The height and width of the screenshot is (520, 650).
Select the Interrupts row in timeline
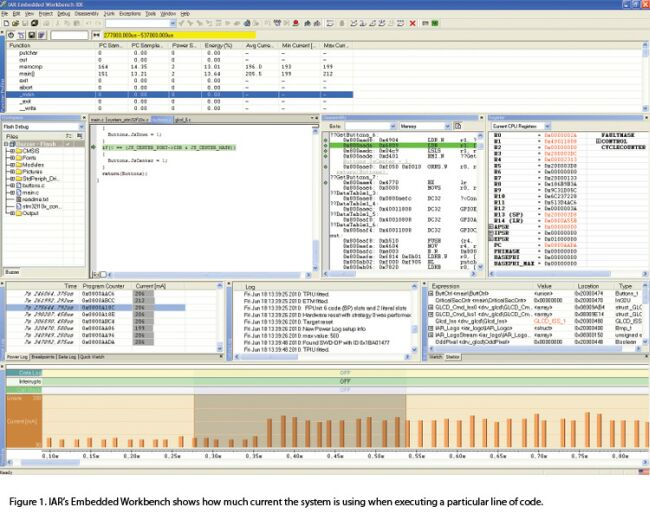pyautogui.click(x=325, y=381)
